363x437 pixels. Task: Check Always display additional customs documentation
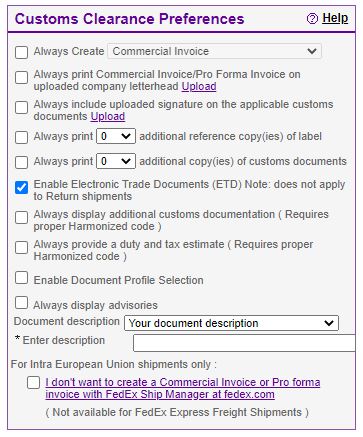[x=21, y=217]
